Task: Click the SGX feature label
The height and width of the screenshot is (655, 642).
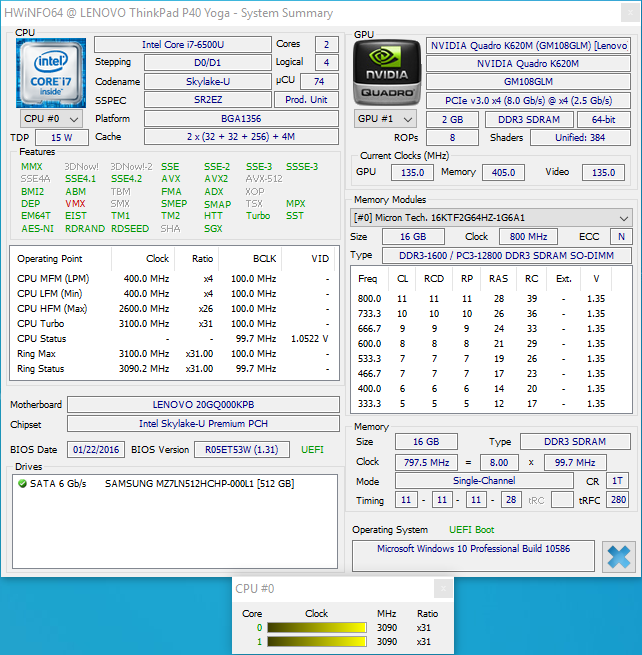Action: [x=213, y=228]
